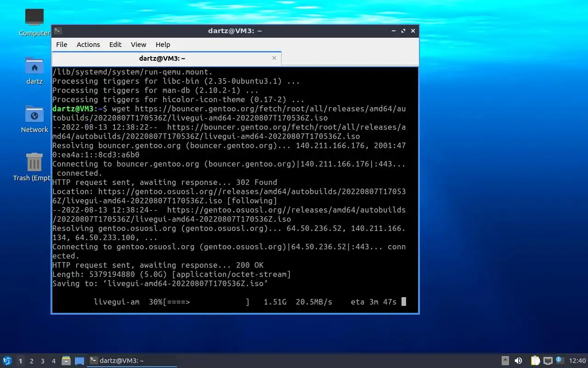Open the Computer desktop icon
588x368 pixels.
tap(34, 22)
